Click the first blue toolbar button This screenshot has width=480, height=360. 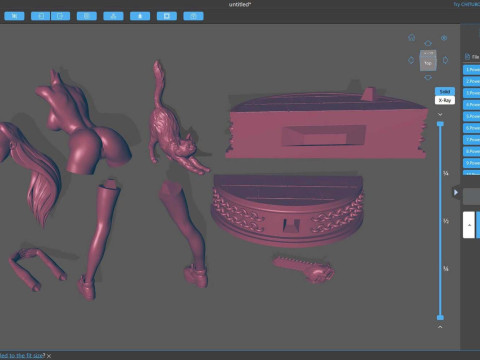(x=14, y=16)
